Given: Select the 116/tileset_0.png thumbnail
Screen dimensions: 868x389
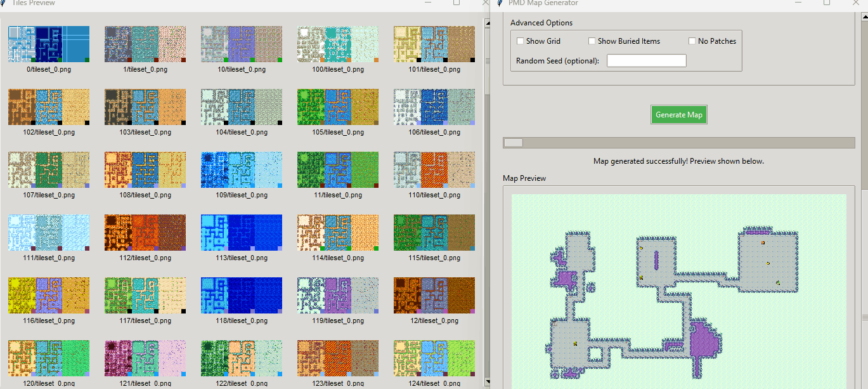Looking at the screenshot, I should [x=49, y=295].
